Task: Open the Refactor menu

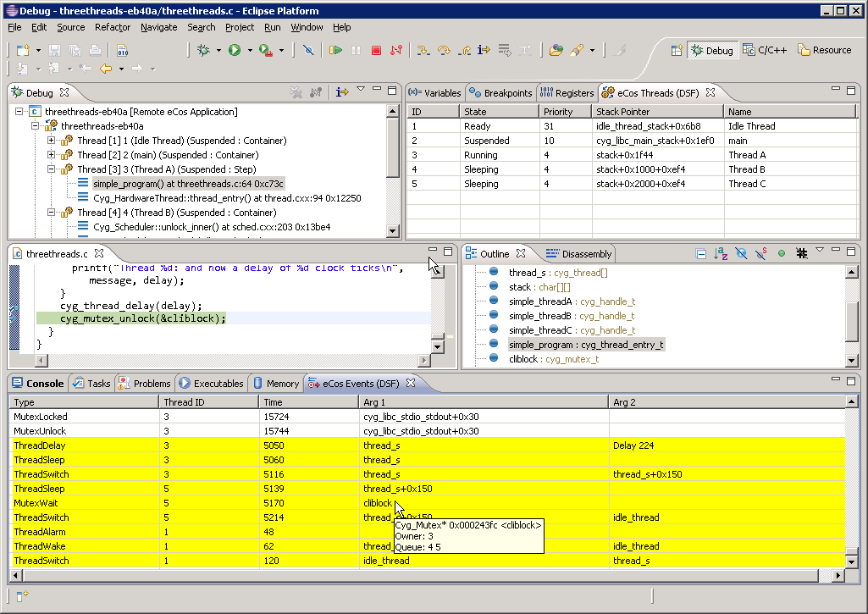Action: point(113,27)
